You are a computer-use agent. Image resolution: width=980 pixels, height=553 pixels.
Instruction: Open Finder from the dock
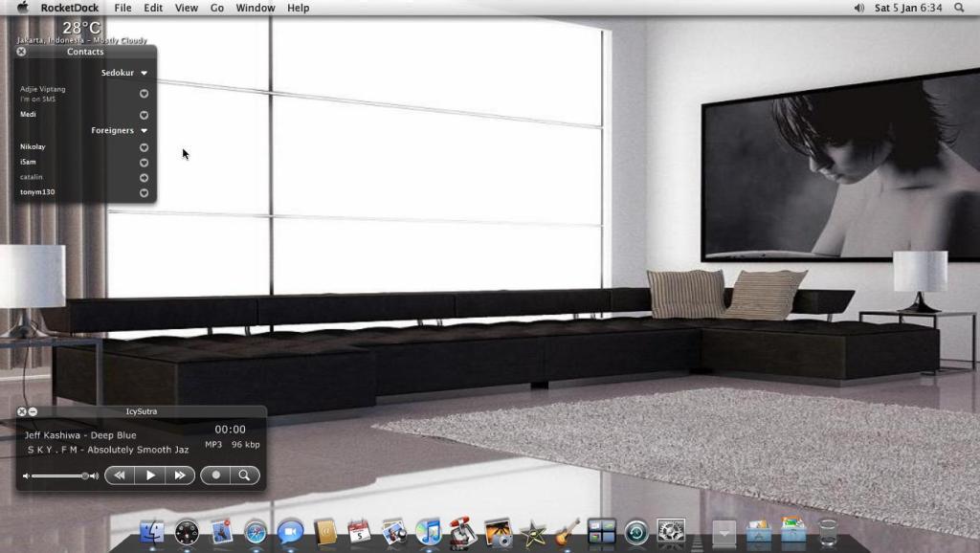tap(152, 532)
